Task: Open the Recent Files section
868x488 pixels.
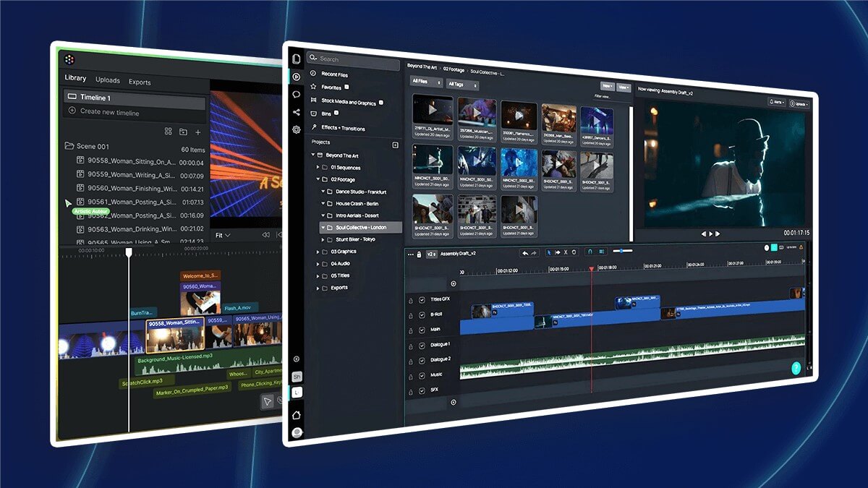Action: [x=334, y=74]
